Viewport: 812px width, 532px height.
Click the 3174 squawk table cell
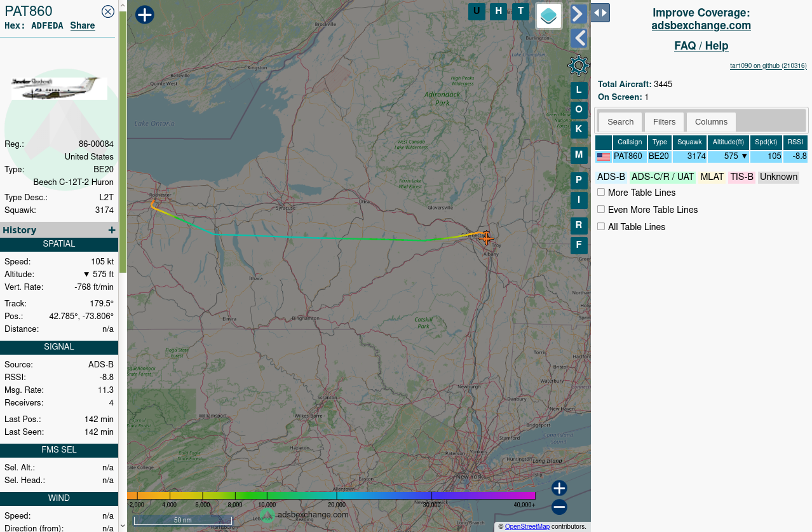click(x=690, y=156)
